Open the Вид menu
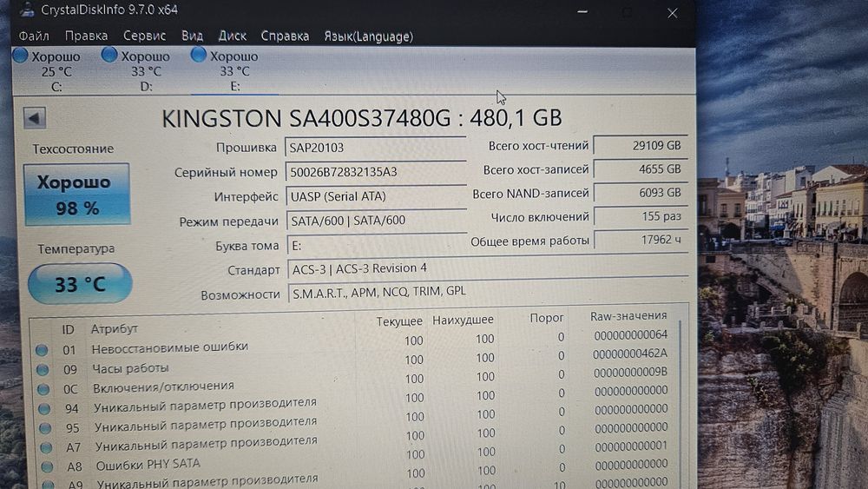Viewport: 868px width, 489px height. [192, 36]
